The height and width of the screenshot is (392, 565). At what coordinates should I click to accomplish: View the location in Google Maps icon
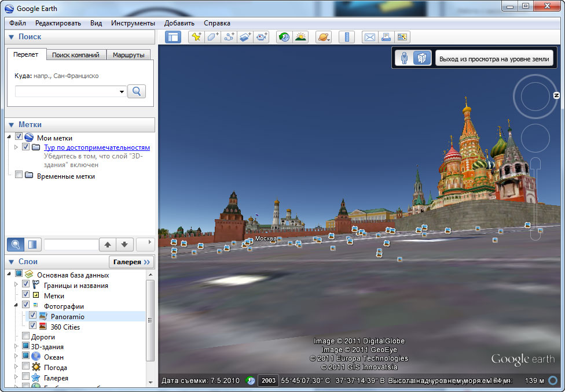[x=402, y=37]
